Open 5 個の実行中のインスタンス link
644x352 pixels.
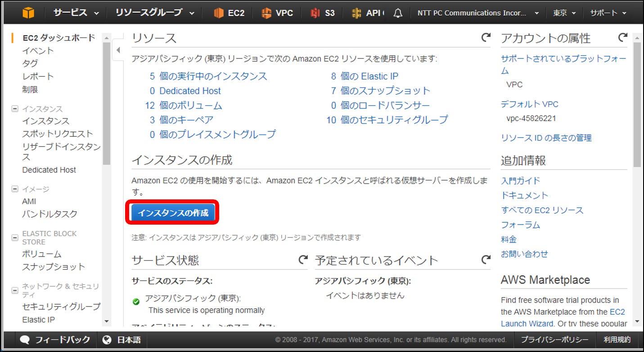click(208, 77)
